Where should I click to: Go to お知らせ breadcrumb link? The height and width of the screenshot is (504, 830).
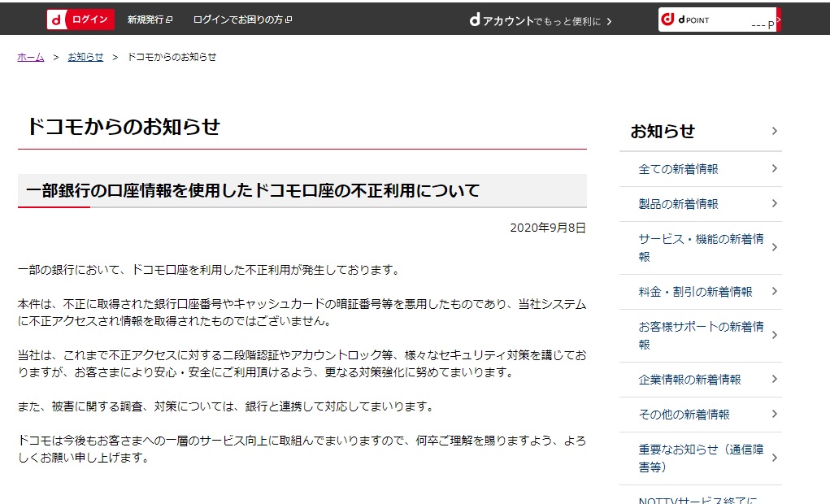pyautogui.click(x=85, y=57)
